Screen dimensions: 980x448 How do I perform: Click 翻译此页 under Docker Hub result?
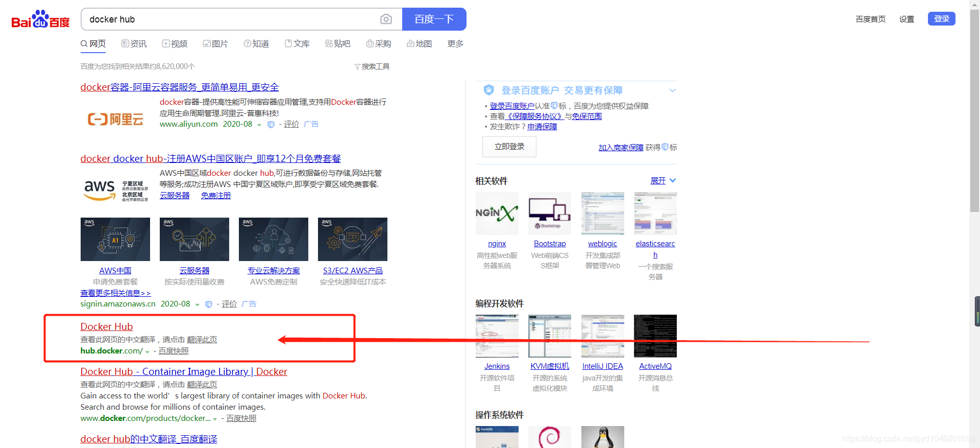click(x=202, y=340)
